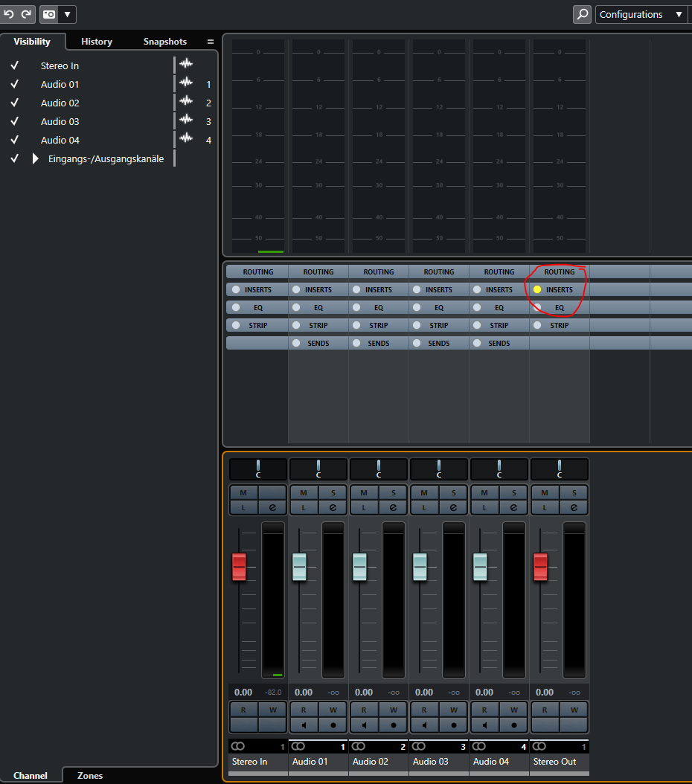This screenshot has height=784, width=692.
Task: Click the stereo link icon of Stereo Out
Action: coord(539,746)
